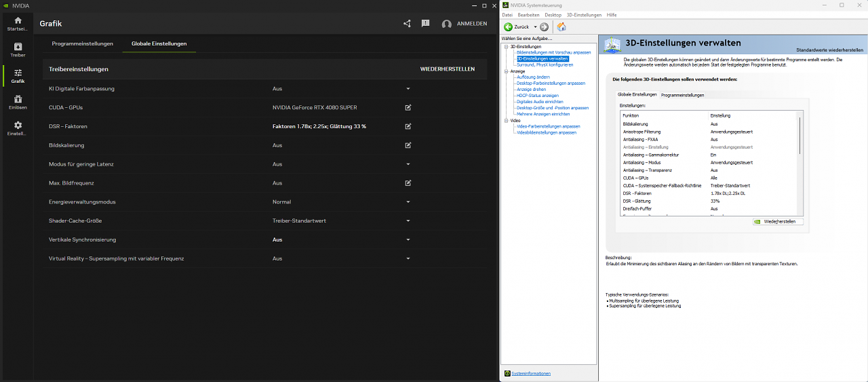Open Einlösen section in sidebar

pos(18,102)
